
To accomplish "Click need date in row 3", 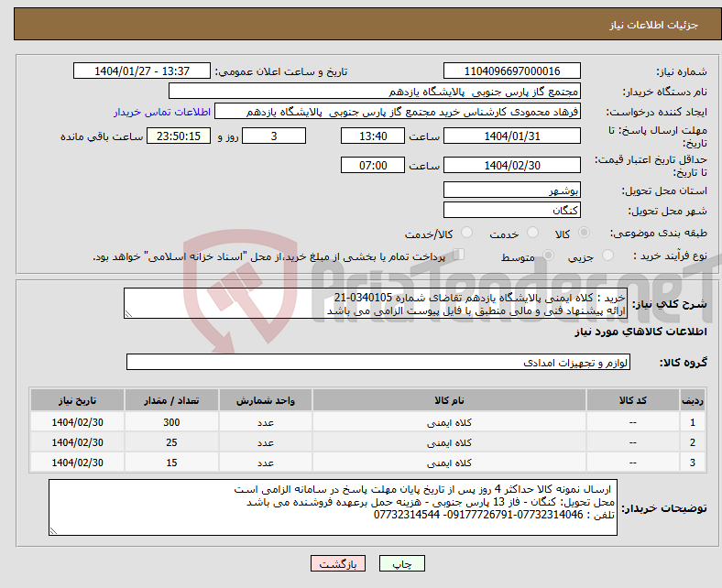I will point(77,463).
